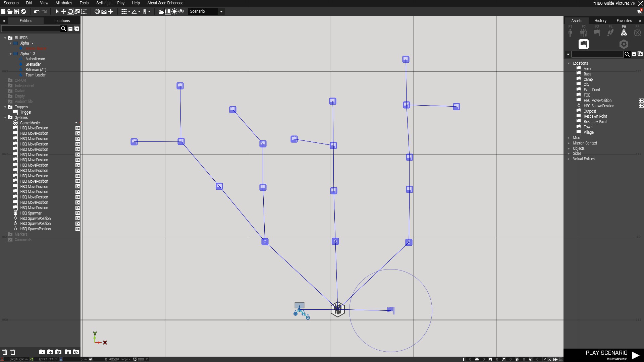
Task: Click the binoculars icon in toolbar
Action: 181,11
